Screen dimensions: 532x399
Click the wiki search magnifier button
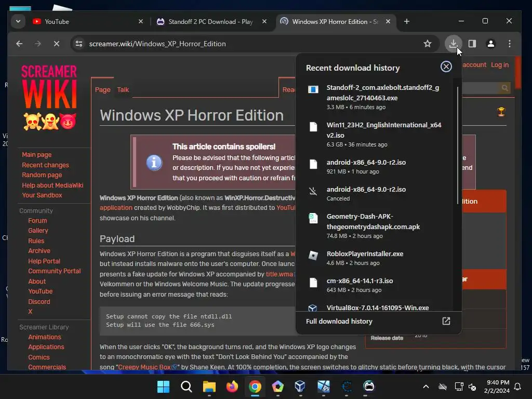click(504, 88)
